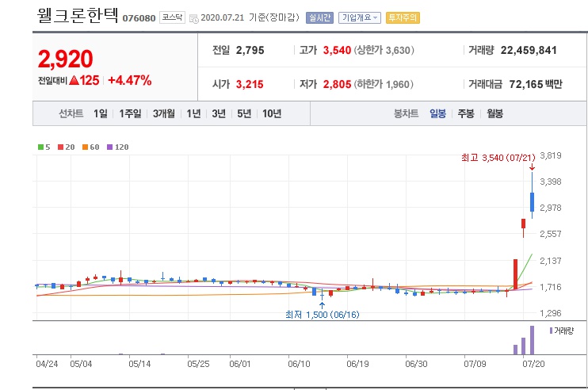Select the 3년 line chart period
Viewport: 588px width, 390px height.
pyautogui.click(x=219, y=113)
